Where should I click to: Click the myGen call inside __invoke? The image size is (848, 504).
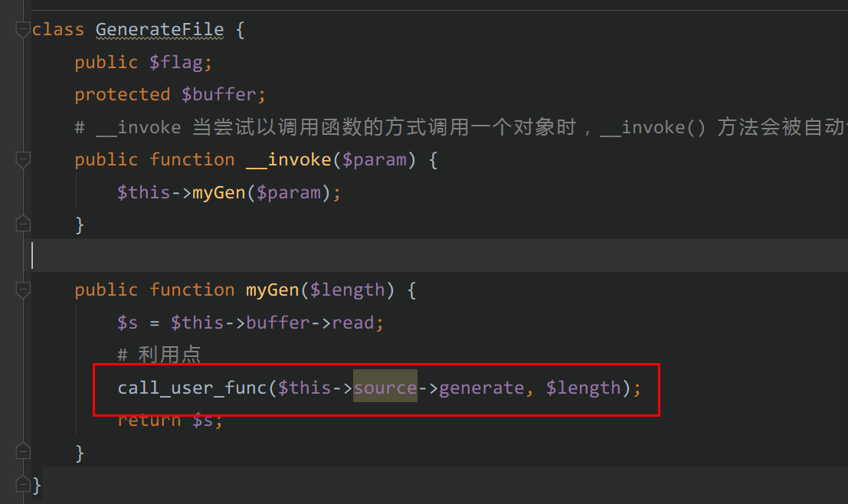pyautogui.click(x=218, y=192)
